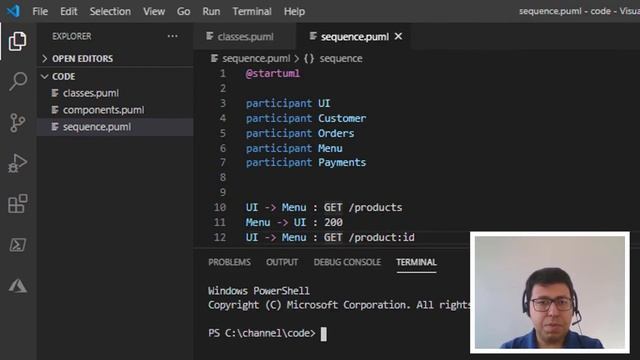This screenshot has height=360, width=640.
Task: Click line 'participant UI' in editor
Action: point(288,103)
